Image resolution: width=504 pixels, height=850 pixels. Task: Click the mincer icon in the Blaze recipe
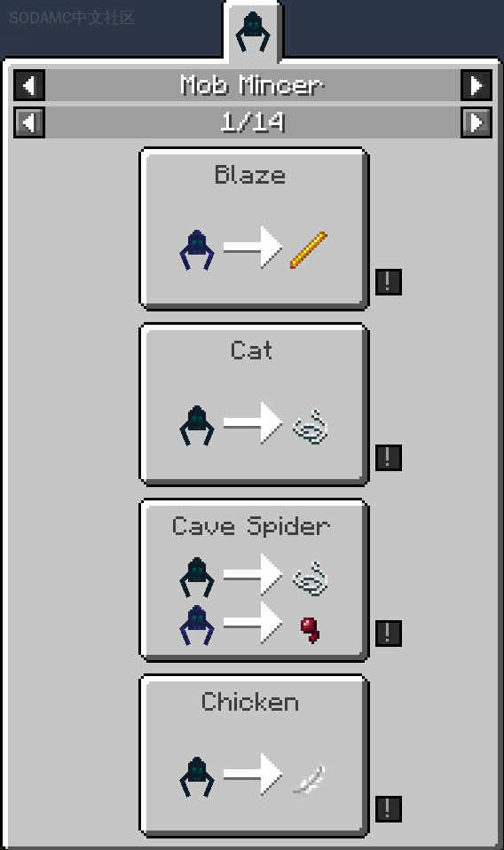point(197,250)
